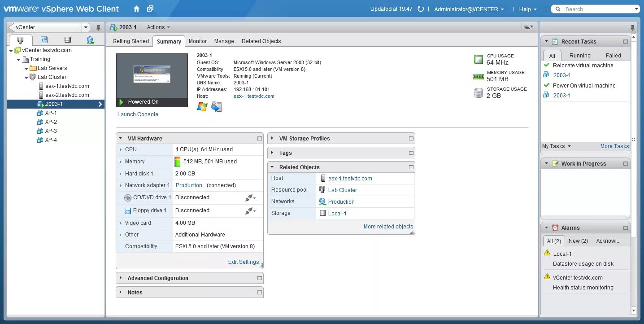Click the memory usage icon
This screenshot has height=324, width=644.
(479, 77)
